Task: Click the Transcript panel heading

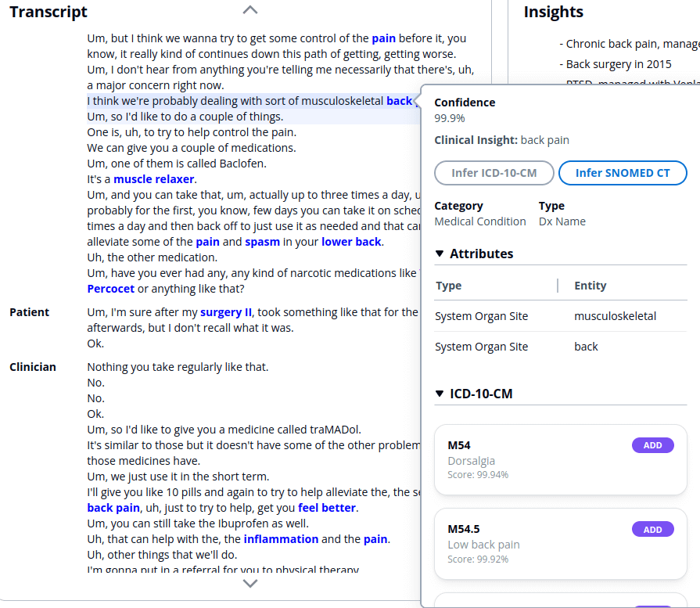Action: pyautogui.click(x=48, y=12)
